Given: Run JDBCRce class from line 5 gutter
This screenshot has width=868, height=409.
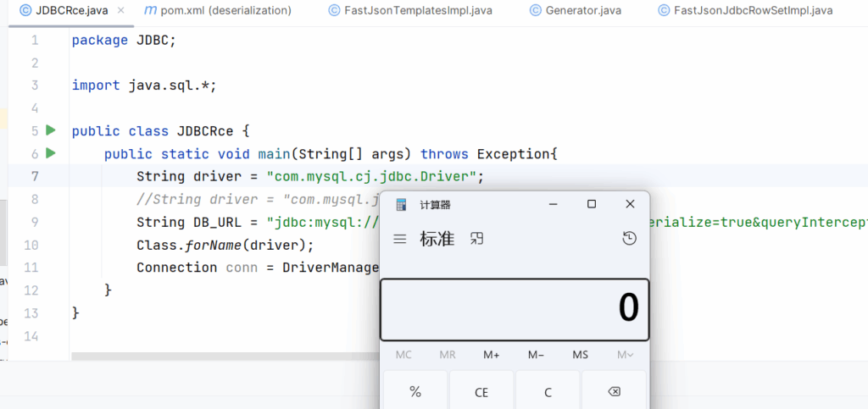Looking at the screenshot, I should pos(51,130).
